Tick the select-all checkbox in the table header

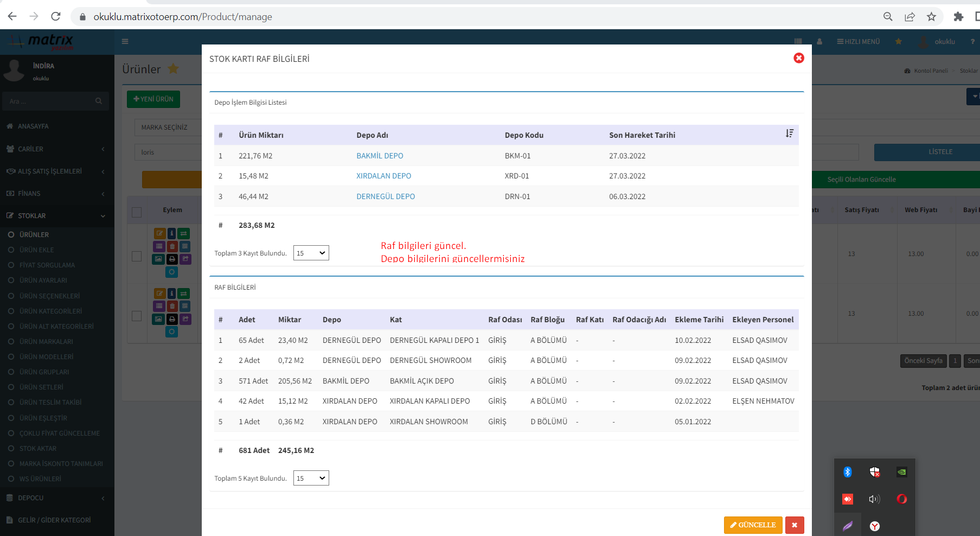point(137,212)
